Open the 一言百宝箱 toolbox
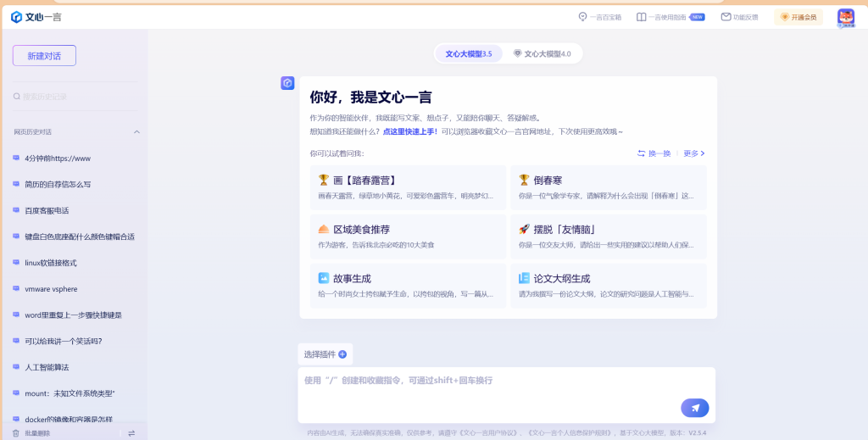868x440 pixels. pyautogui.click(x=600, y=17)
